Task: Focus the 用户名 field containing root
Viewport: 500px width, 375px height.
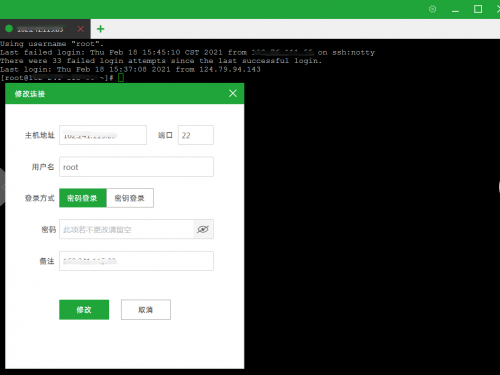Action: [136, 167]
